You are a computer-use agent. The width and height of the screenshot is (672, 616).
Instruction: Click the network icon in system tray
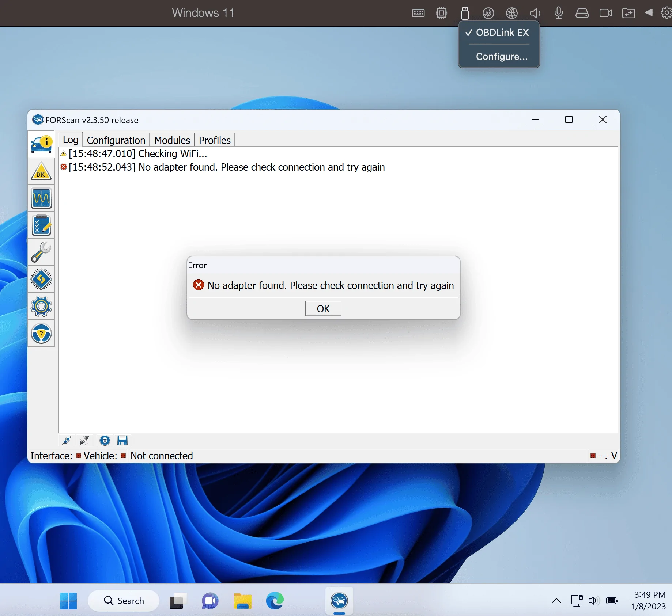pyautogui.click(x=577, y=601)
